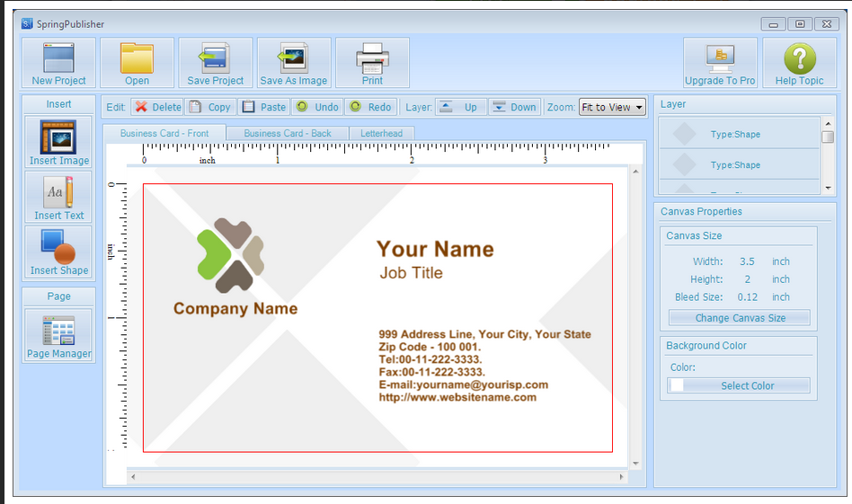Switch to Business Card - Back tab

[x=287, y=134]
